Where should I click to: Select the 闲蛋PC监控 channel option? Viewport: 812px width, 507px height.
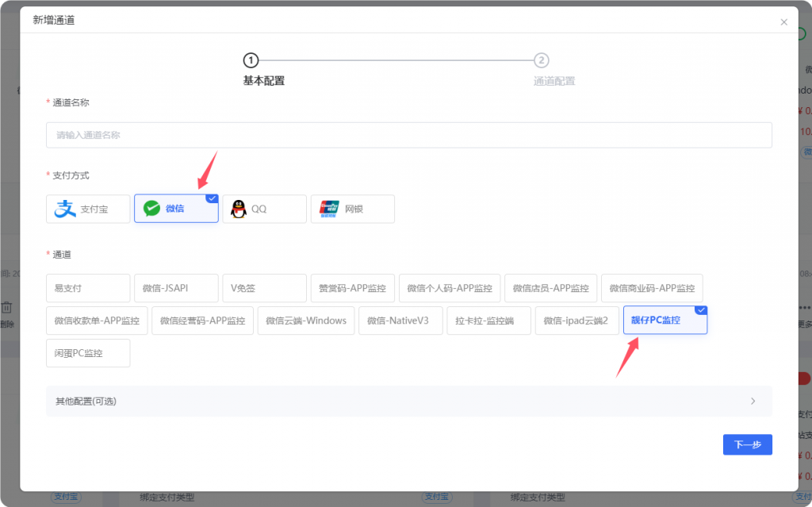tap(88, 352)
